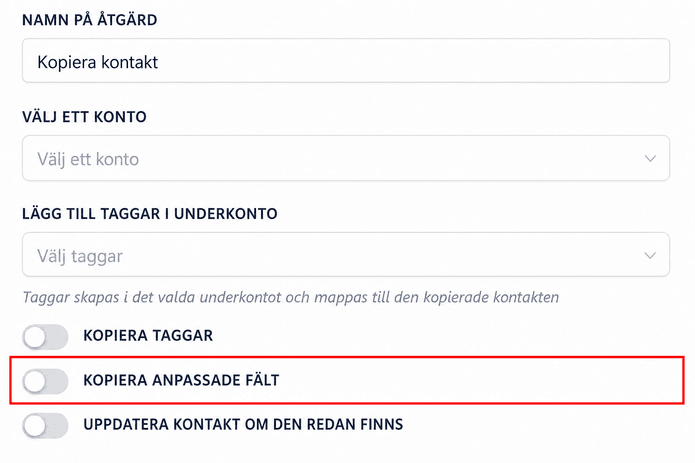Click the Välj taggar placeholder text
The width and height of the screenshot is (695, 463).
coord(80,257)
